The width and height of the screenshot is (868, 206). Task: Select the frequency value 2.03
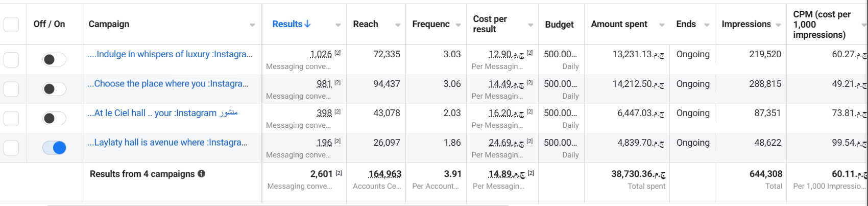click(452, 113)
